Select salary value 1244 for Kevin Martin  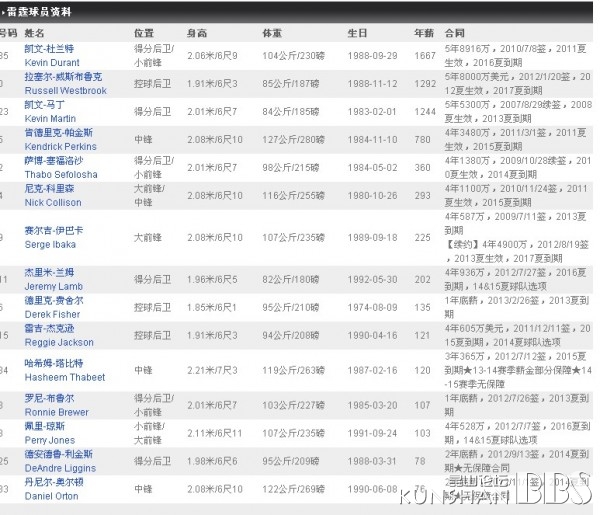[425, 112]
